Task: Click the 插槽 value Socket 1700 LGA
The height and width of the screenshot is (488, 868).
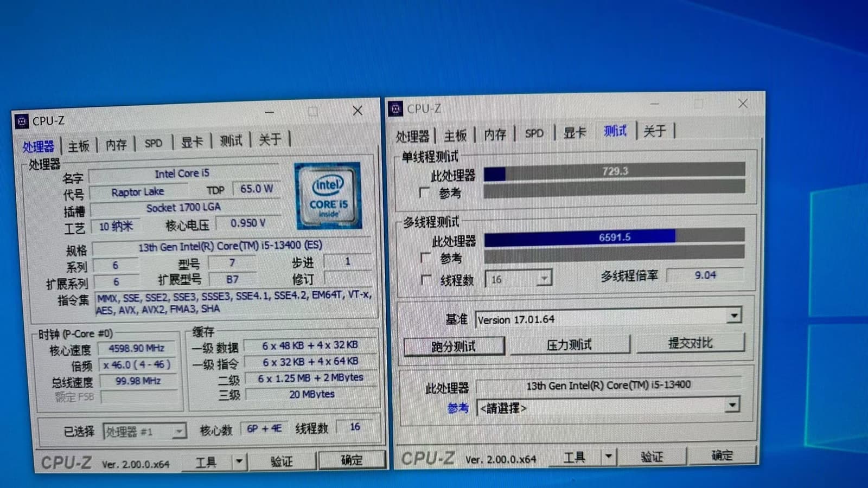Action: coord(183,208)
